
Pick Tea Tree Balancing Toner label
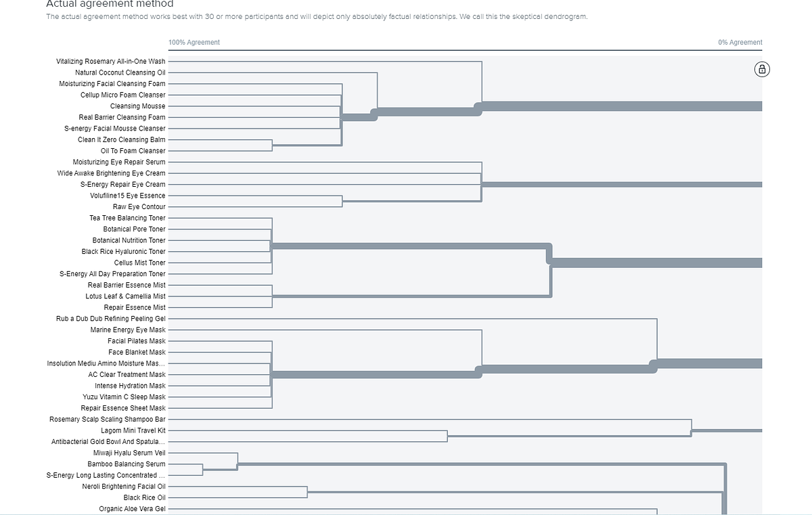pyautogui.click(x=127, y=218)
